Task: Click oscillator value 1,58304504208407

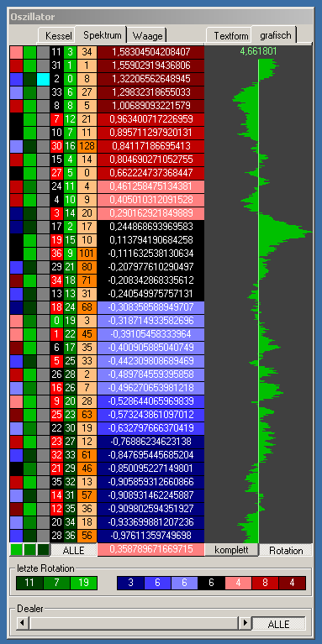Action: tap(151, 52)
